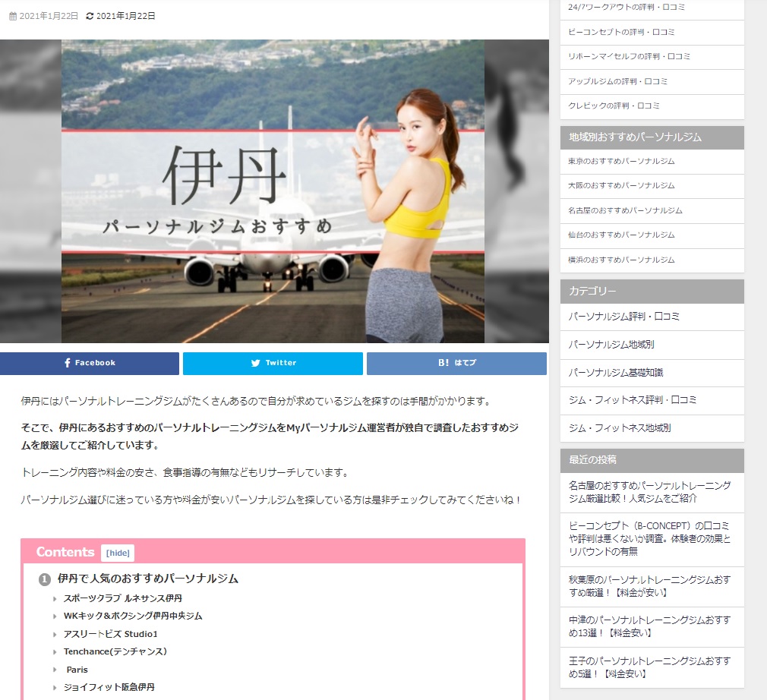Bookmark the page with the B! はてブ button
767x700 pixels.
(x=456, y=363)
